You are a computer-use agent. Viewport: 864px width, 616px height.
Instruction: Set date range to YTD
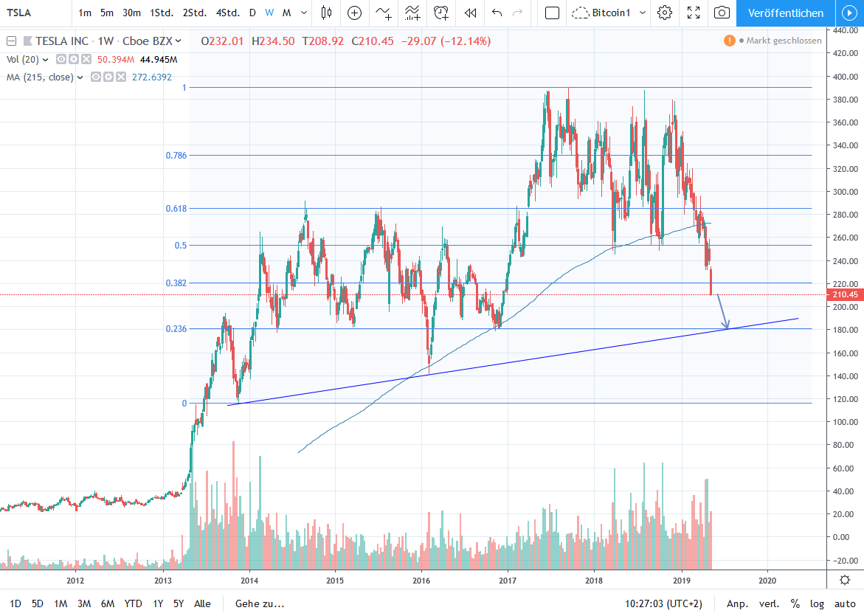click(133, 603)
